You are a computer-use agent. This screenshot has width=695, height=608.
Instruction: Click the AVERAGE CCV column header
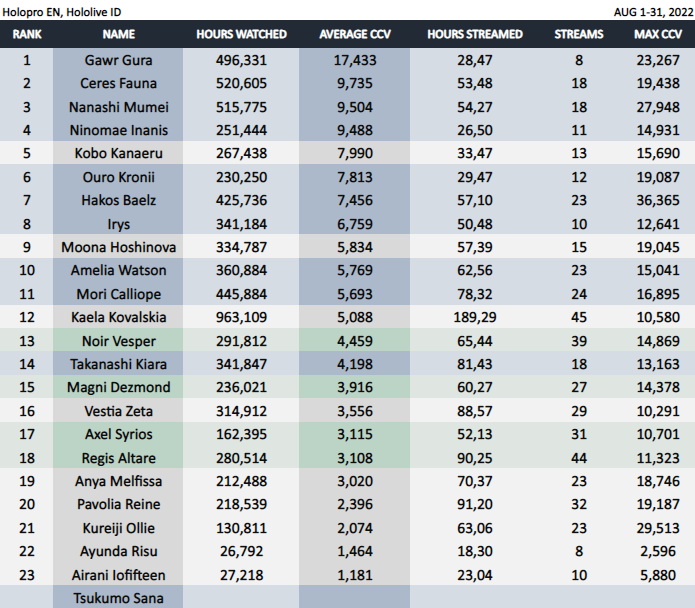[355, 34]
